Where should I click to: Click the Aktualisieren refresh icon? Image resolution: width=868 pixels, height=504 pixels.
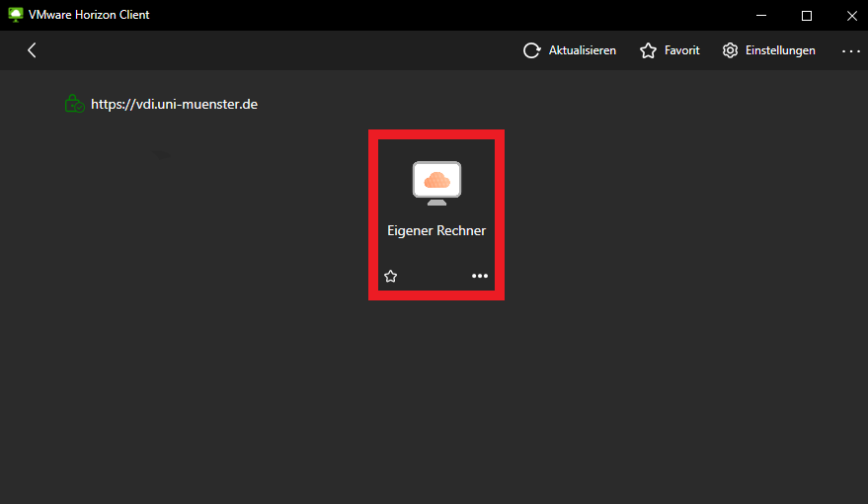pyautogui.click(x=531, y=50)
